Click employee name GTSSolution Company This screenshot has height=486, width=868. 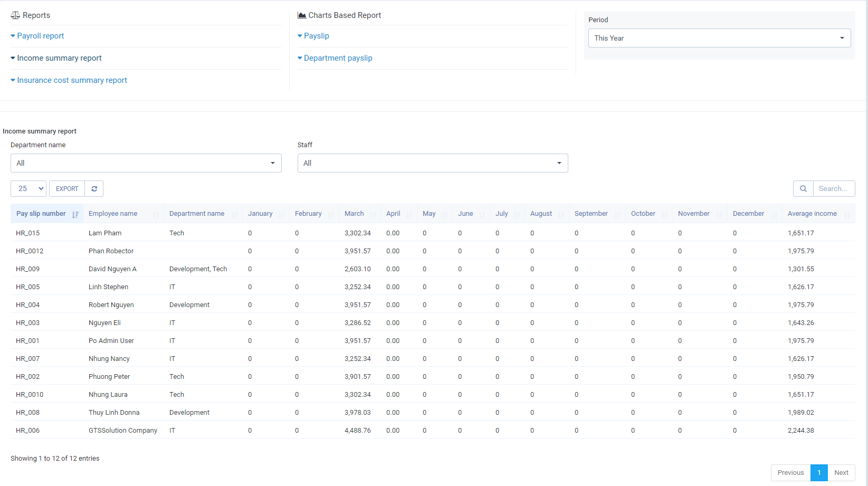123,430
